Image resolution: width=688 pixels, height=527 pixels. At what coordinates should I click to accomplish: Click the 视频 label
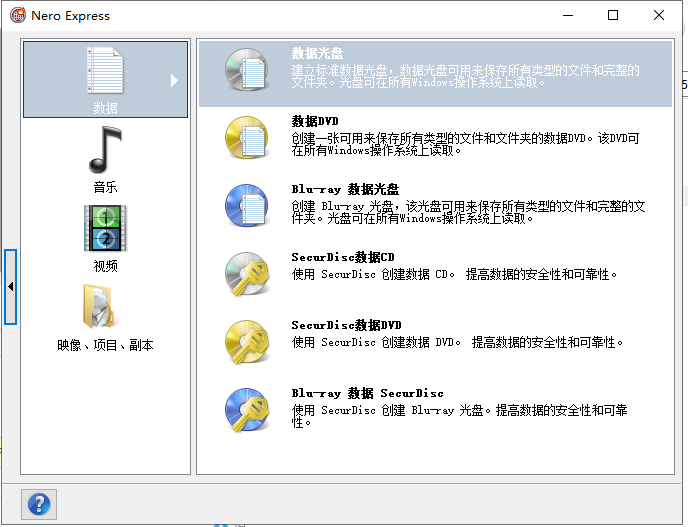point(105,266)
